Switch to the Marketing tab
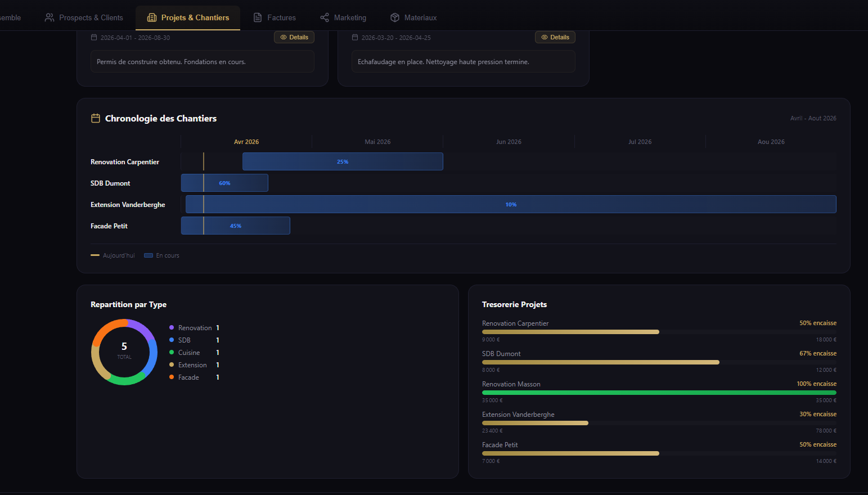 (350, 17)
